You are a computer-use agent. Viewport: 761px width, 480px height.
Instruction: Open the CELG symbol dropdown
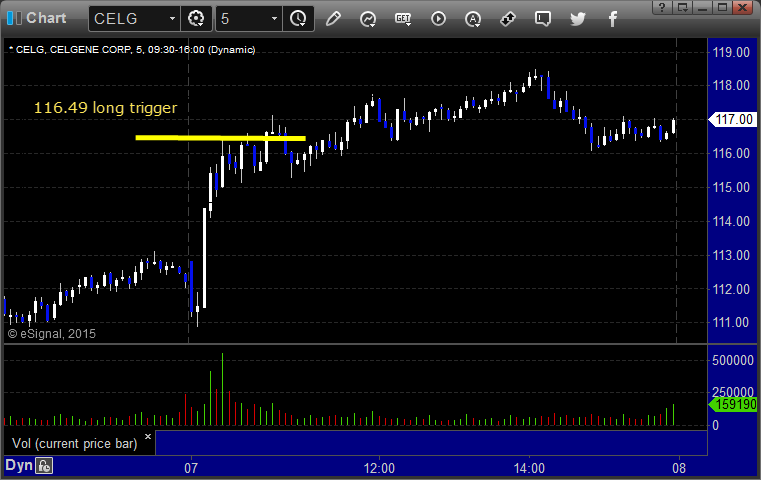point(172,19)
